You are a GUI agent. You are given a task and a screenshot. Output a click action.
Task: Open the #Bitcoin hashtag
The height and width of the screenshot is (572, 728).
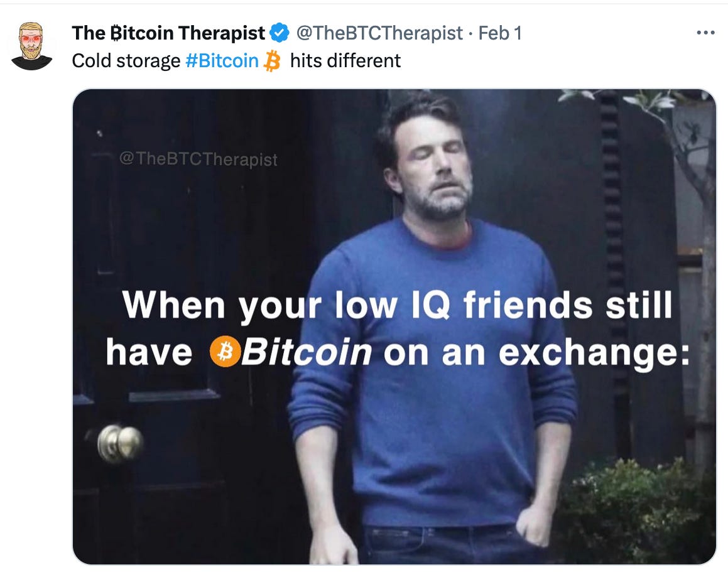click(x=222, y=61)
